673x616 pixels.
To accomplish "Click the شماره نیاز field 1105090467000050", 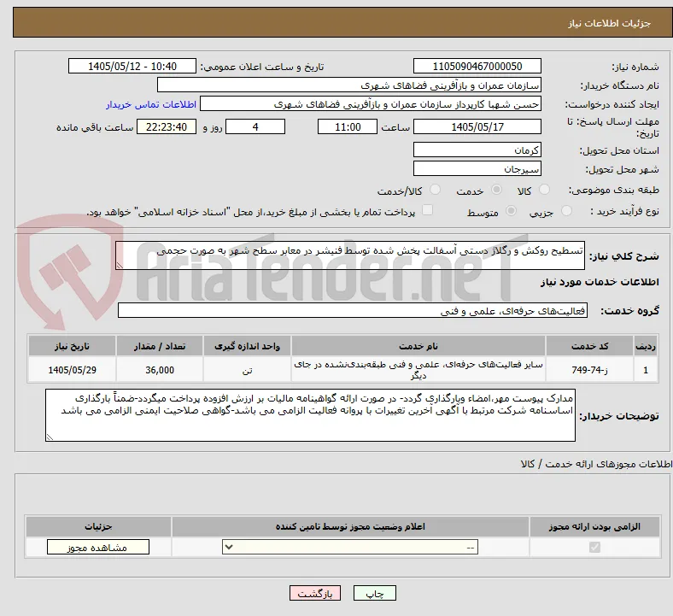I will tap(477, 66).
